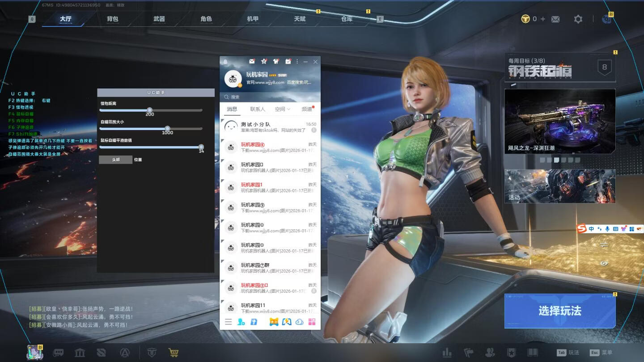
Task: Click the 选择玩法 button
Action: pyautogui.click(x=560, y=311)
